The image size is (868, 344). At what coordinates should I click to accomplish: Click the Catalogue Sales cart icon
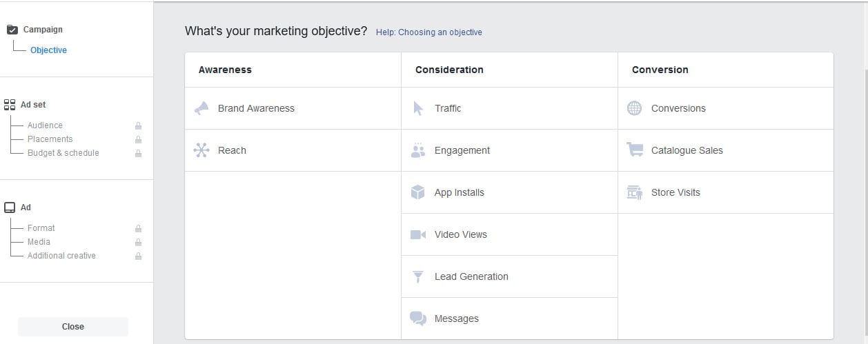[x=635, y=150]
